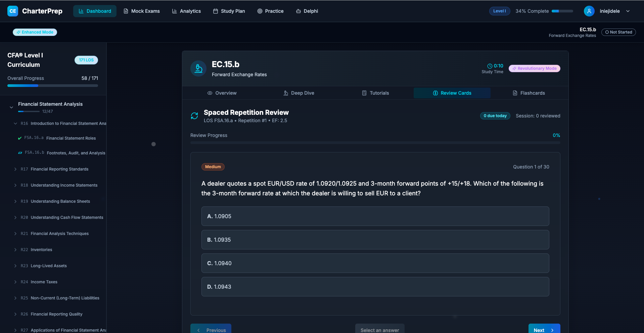Click the Deep Dive microscope icon
This screenshot has width=644, height=333.
point(286,93)
